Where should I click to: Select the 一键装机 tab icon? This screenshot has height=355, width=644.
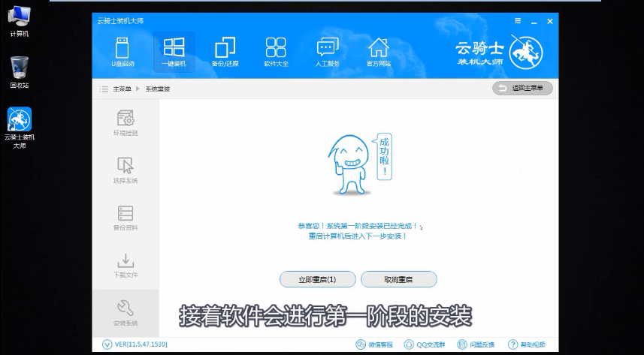tap(174, 52)
